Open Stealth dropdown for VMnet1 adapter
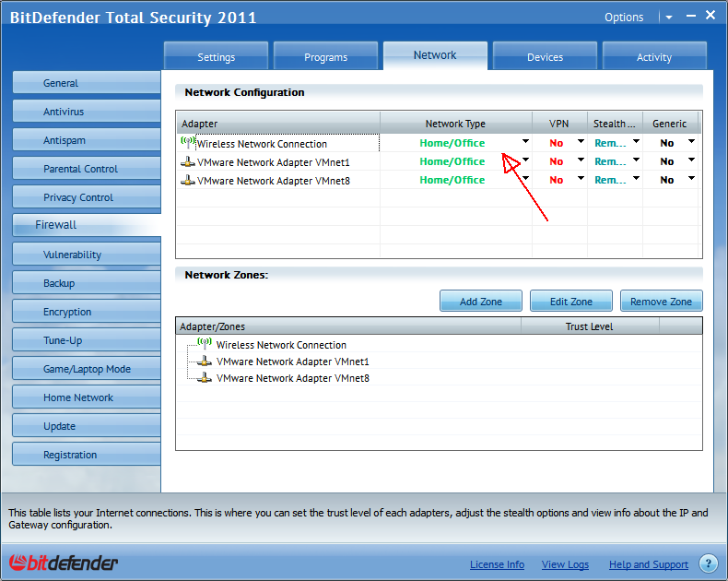728x581 pixels. pos(636,160)
